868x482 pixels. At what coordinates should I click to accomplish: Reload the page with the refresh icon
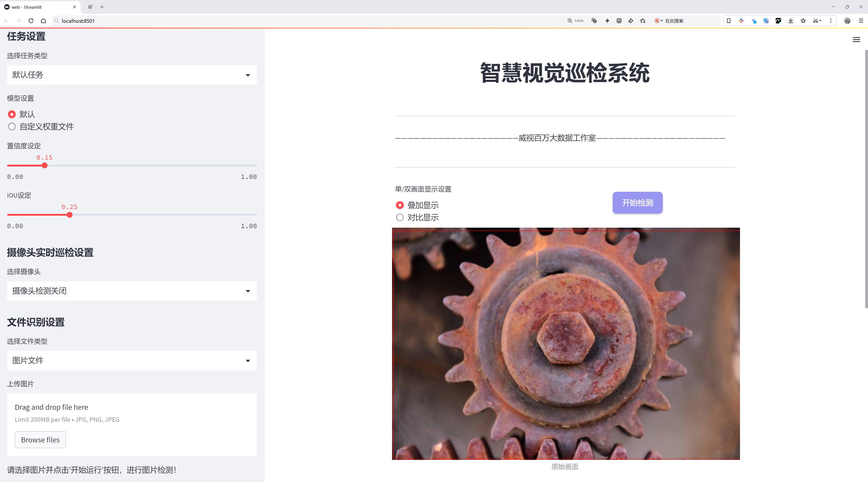tap(31, 21)
